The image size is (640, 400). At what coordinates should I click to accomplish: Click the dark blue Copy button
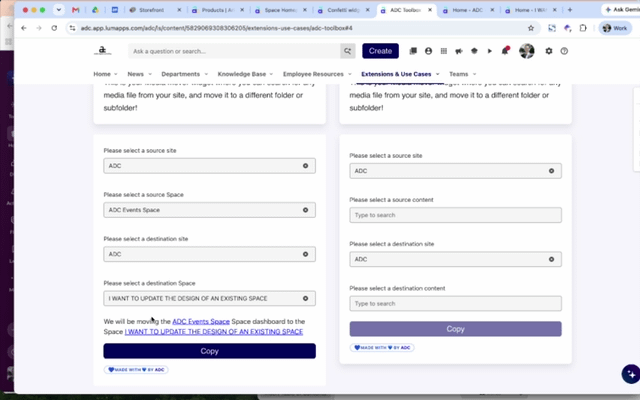(209, 351)
